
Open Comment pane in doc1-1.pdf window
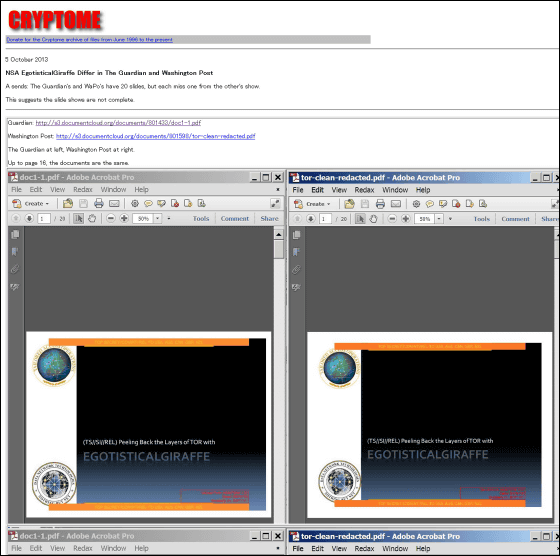click(235, 218)
